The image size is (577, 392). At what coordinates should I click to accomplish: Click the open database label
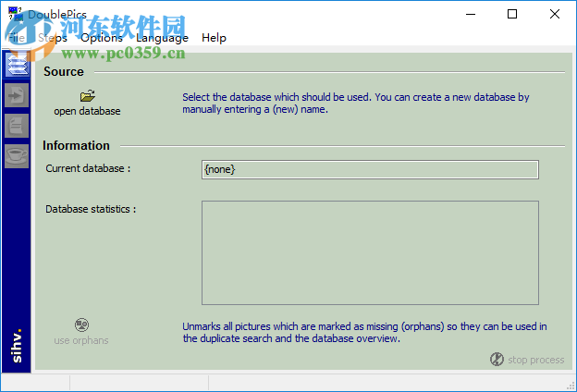coord(87,111)
